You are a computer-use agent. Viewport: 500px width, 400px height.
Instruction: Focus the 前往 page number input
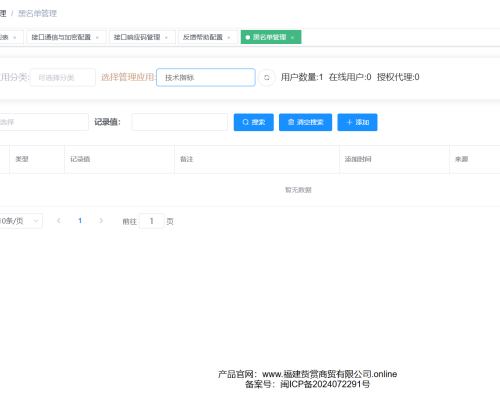tap(152, 221)
